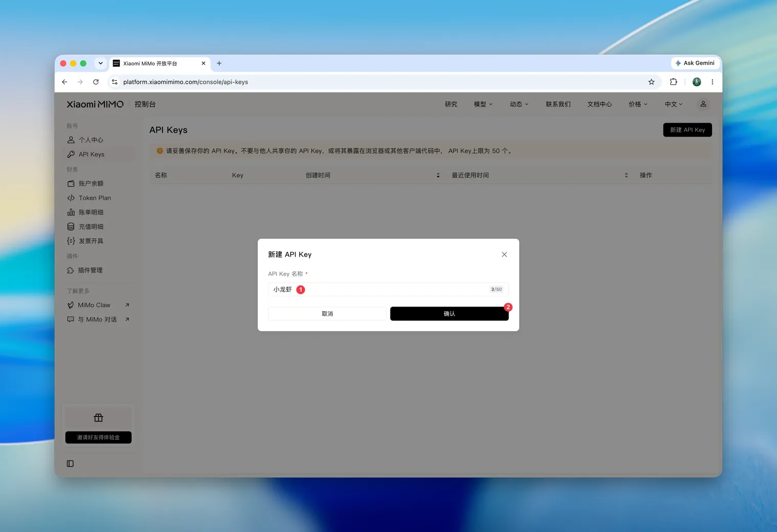This screenshot has width=777, height=532.
Task: Open 账单明细 page
Action: 99,212
